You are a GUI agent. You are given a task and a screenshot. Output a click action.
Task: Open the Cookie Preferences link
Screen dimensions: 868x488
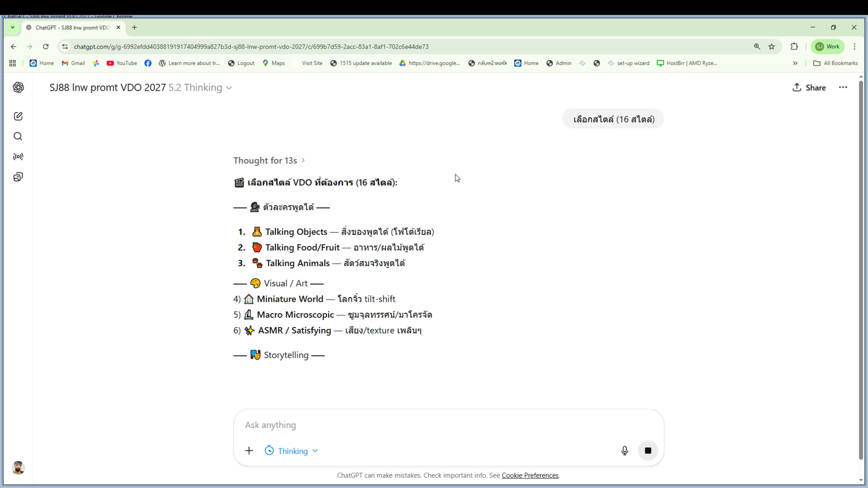pyautogui.click(x=530, y=475)
